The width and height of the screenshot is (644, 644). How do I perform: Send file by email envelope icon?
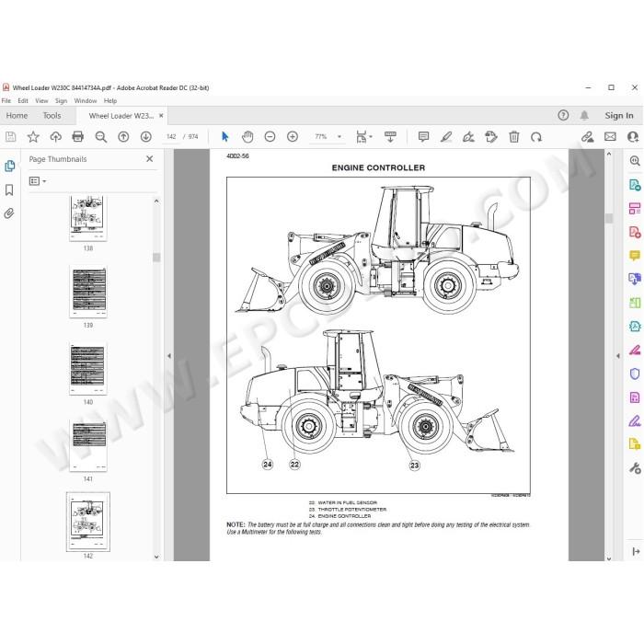click(x=610, y=137)
